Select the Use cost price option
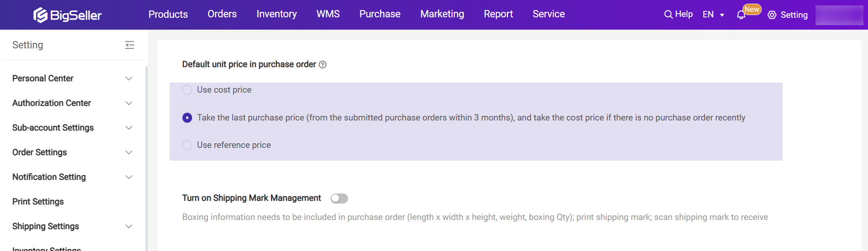The height and width of the screenshot is (251, 868). pos(187,90)
